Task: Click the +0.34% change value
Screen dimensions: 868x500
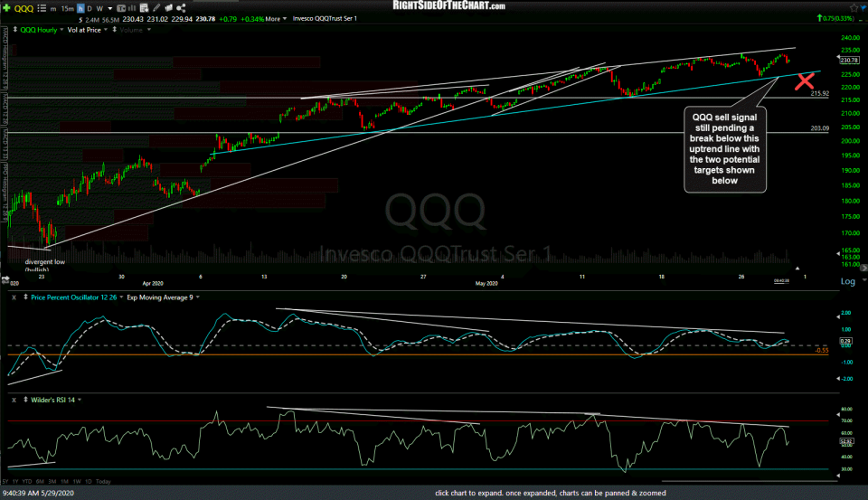Action: pyautogui.click(x=252, y=19)
